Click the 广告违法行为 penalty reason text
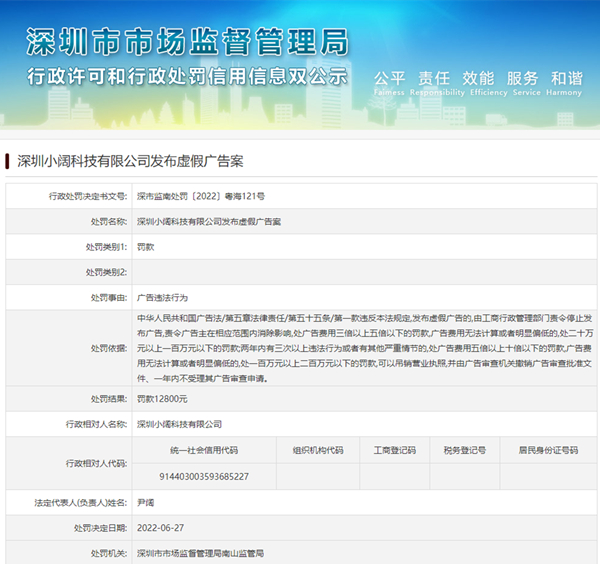The image size is (600, 564). click(162, 297)
